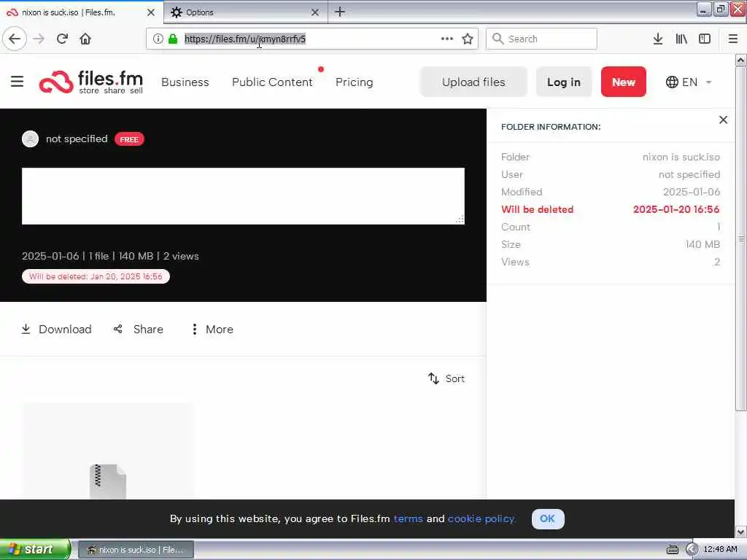The image size is (747, 560).
Task: Click folder name 'nixon is suck.iso' in panel
Action: tap(681, 157)
